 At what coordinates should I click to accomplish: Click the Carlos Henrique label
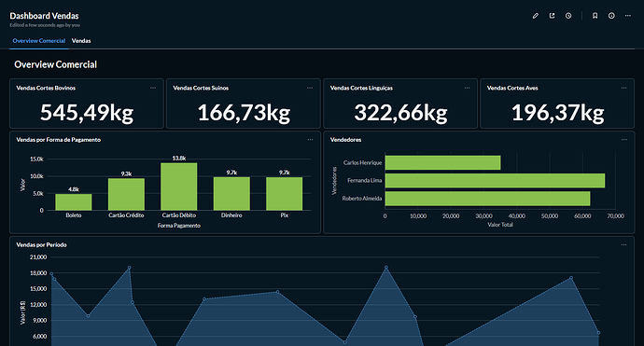point(363,162)
